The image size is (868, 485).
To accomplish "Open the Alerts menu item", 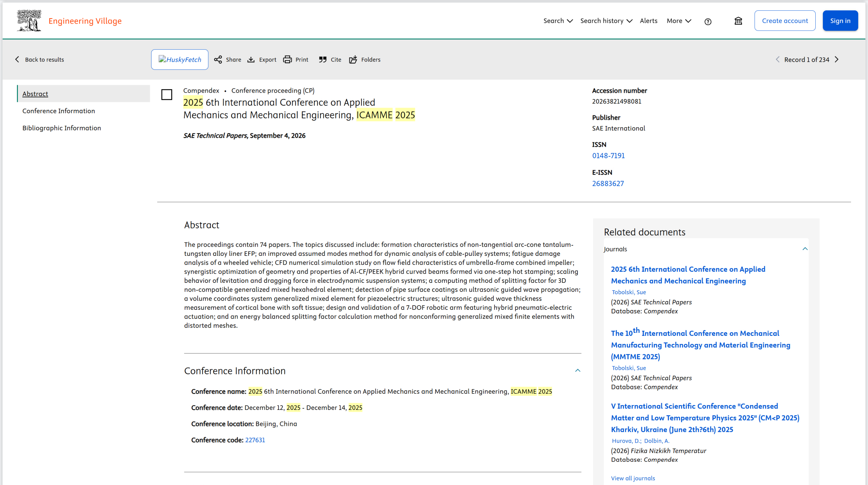I will pyautogui.click(x=648, y=21).
